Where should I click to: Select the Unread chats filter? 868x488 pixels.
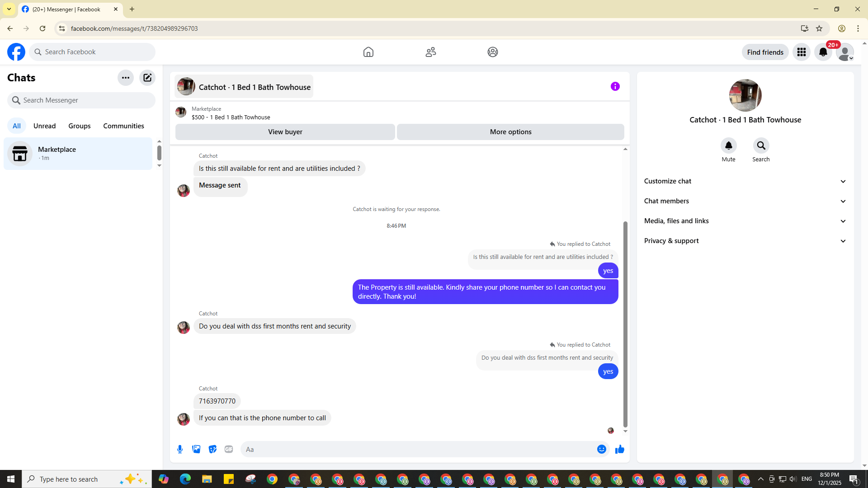(x=44, y=126)
